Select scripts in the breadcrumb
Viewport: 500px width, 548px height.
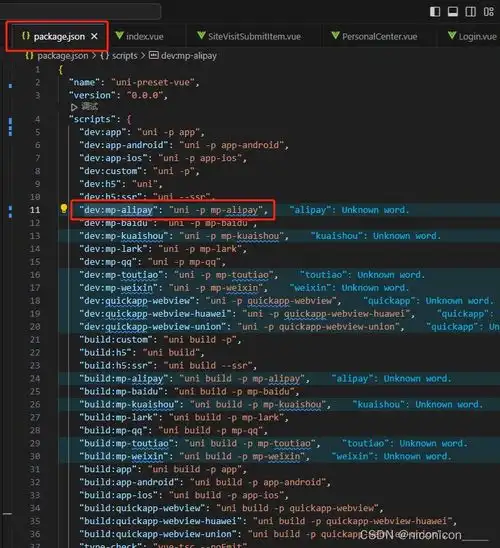point(124,56)
